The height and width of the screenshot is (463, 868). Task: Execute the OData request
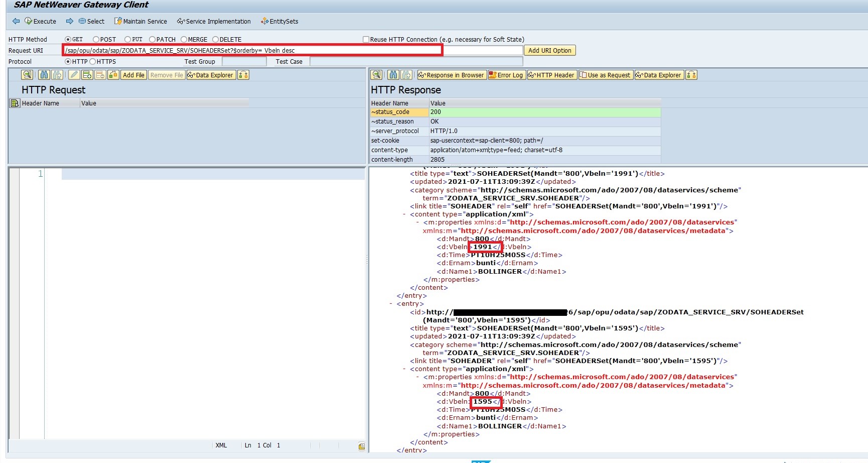tap(41, 21)
